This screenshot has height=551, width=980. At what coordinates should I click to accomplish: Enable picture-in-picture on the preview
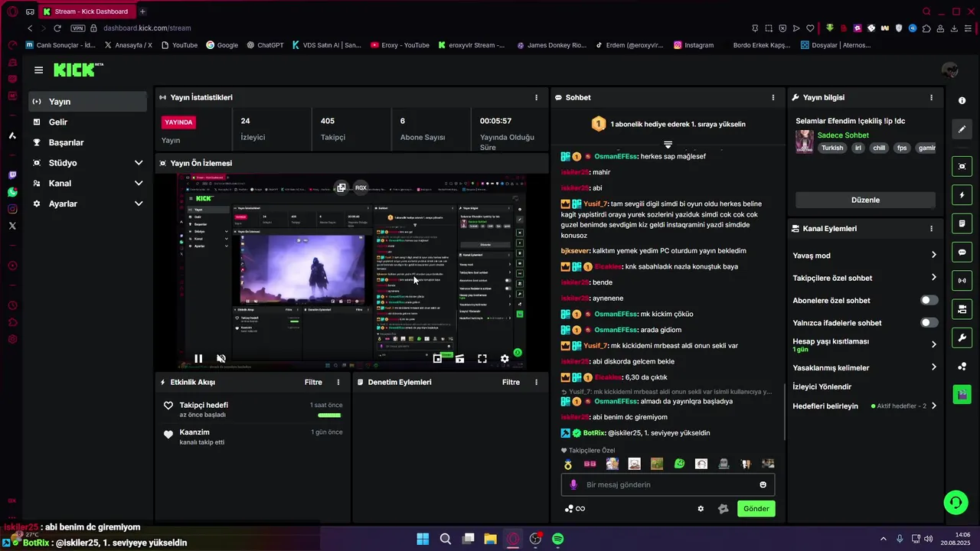[437, 358]
